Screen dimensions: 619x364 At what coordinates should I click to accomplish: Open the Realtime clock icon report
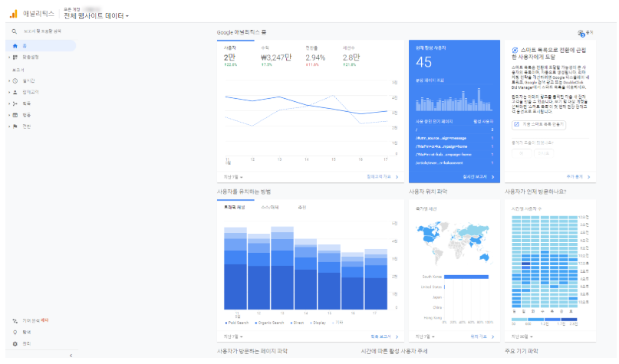[15, 80]
